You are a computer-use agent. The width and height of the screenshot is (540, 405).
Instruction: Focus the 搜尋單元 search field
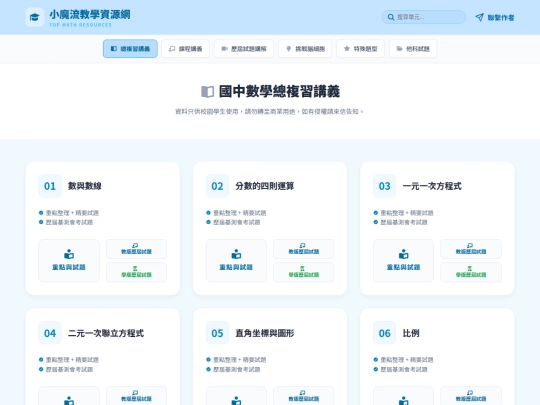424,17
